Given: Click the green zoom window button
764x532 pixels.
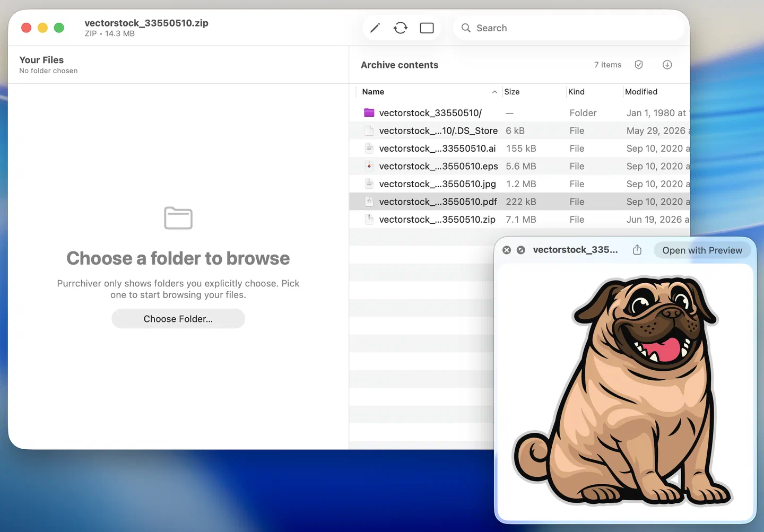Looking at the screenshot, I should pyautogui.click(x=59, y=28).
